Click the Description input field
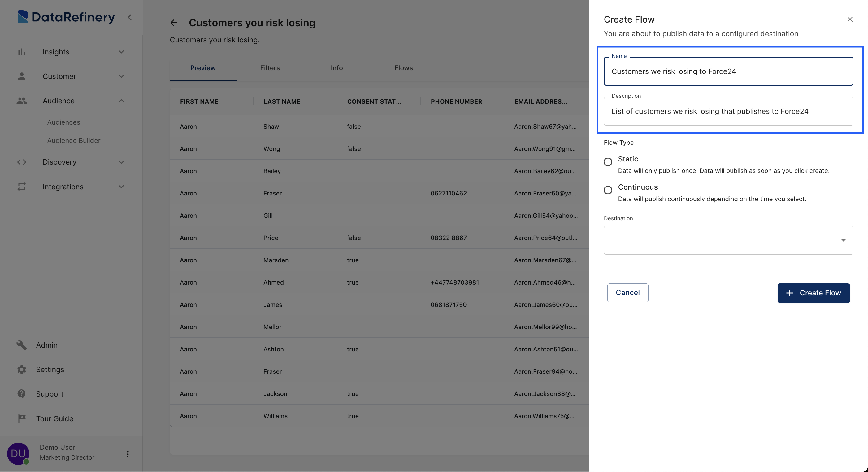This screenshot has height=472, width=868. point(728,111)
